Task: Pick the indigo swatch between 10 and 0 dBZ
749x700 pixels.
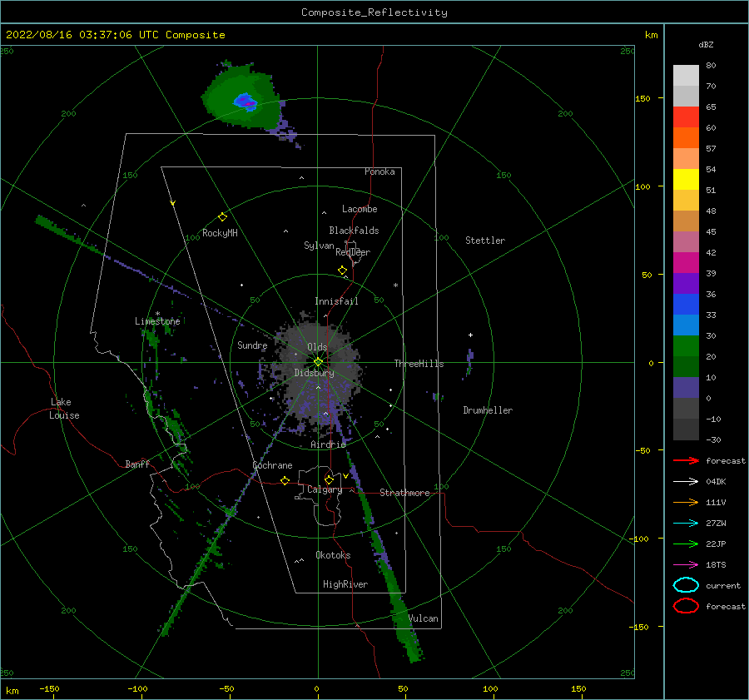Action: point(686,388)
